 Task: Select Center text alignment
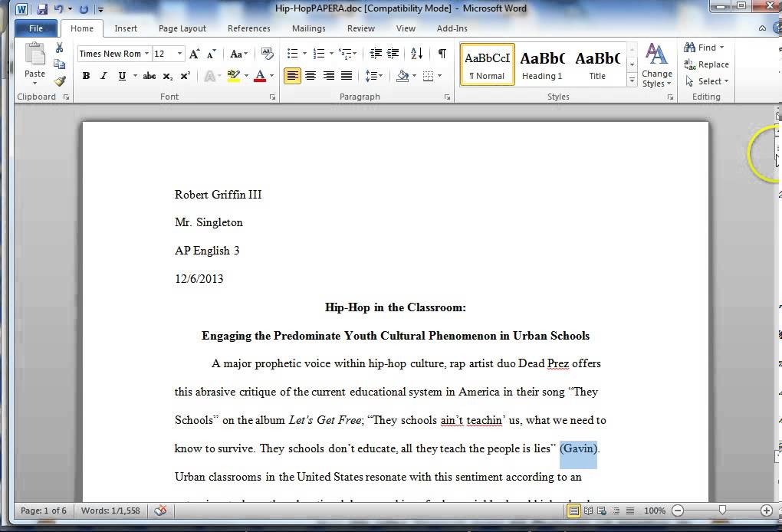click(x=310, y=76)
